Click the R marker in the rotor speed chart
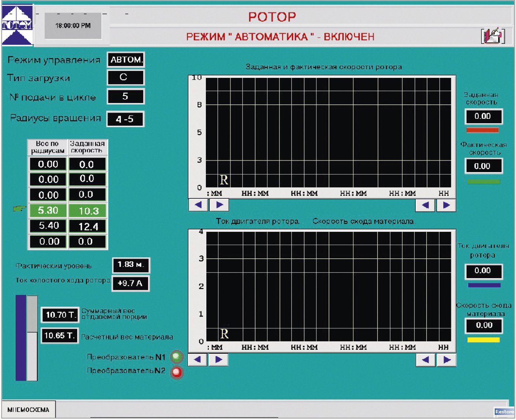 click(224, 180)
